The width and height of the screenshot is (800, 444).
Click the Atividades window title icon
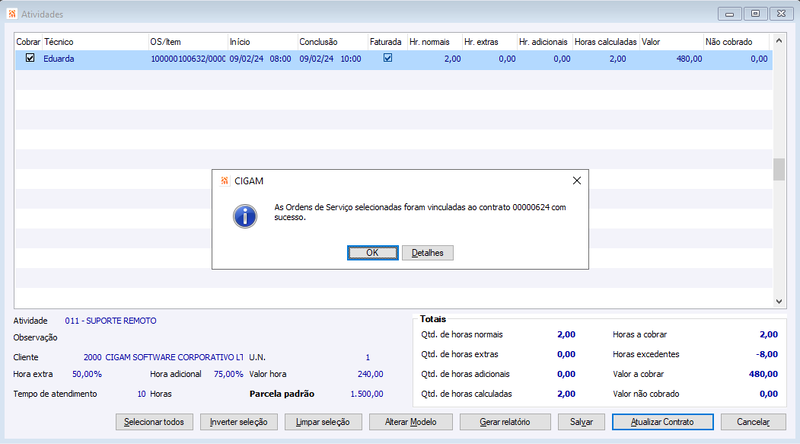point(12,14)
